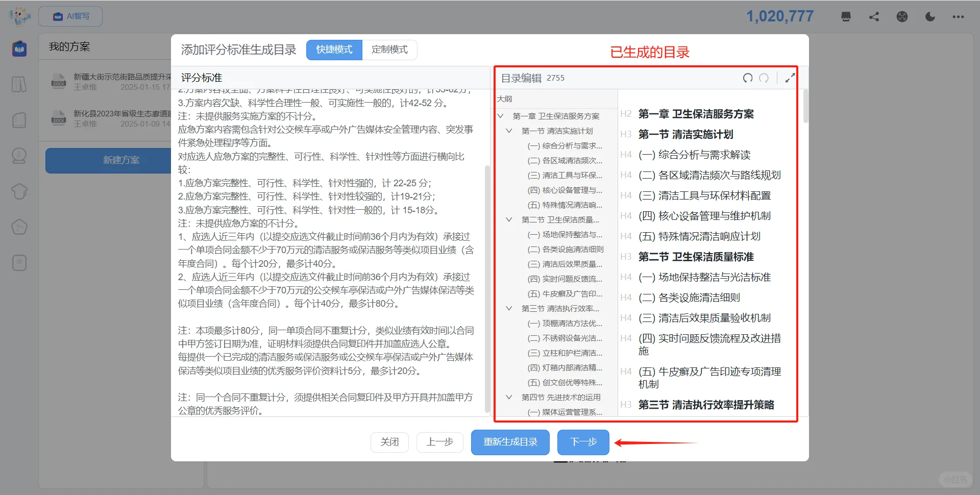
Task: Click the crystal ball AI icon in sidebar
Action: 19,156
